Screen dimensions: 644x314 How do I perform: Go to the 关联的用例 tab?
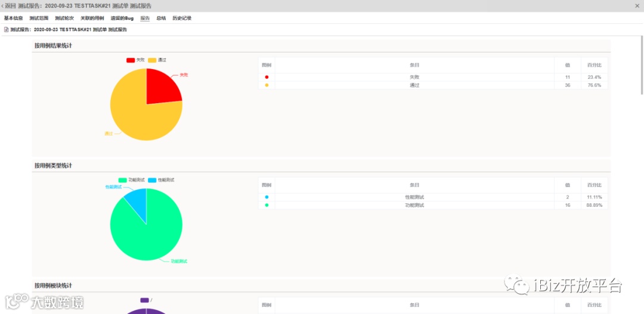pyautogui.click(x=92, y=18)
